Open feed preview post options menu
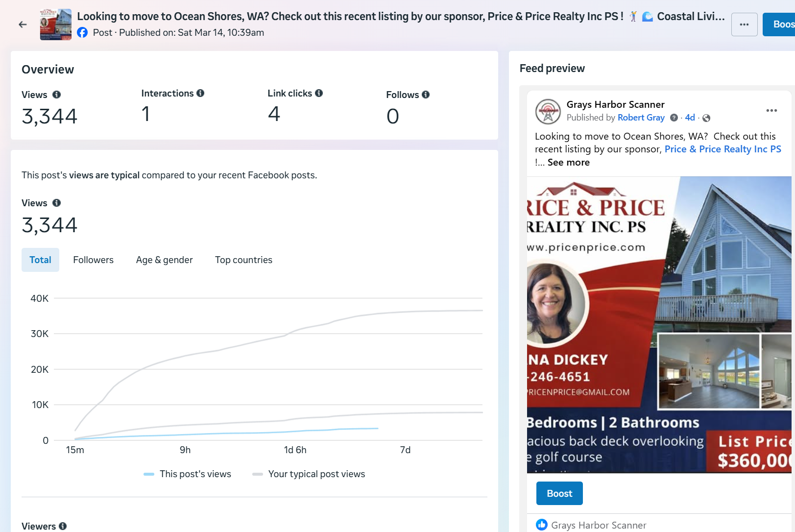The width and height of the screenshot is (795, 532). [771, 111]
